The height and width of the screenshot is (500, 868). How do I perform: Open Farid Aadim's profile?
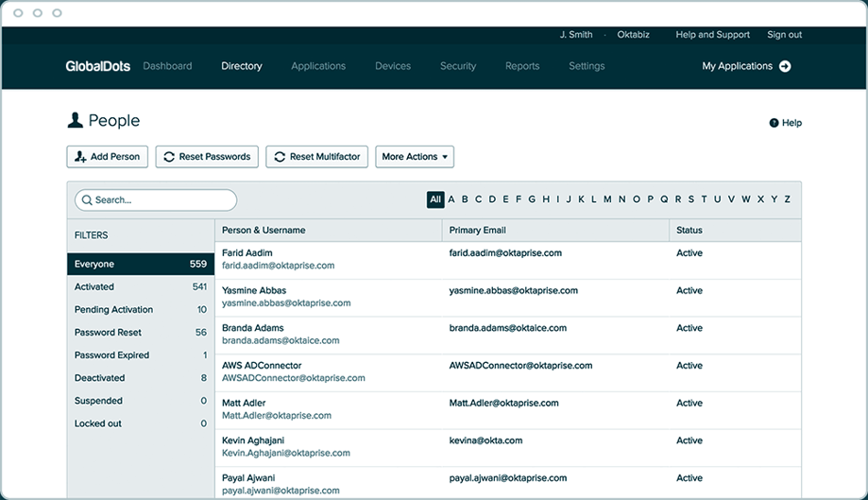[x=247, y=252]
